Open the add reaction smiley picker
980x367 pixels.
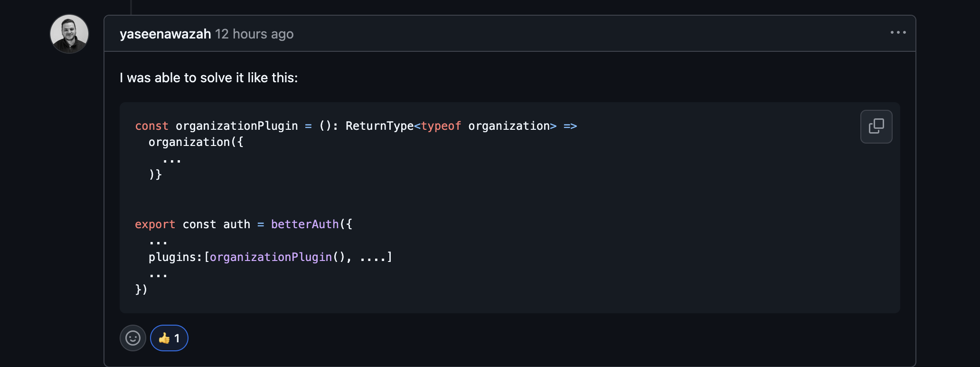tap(133, 338)
